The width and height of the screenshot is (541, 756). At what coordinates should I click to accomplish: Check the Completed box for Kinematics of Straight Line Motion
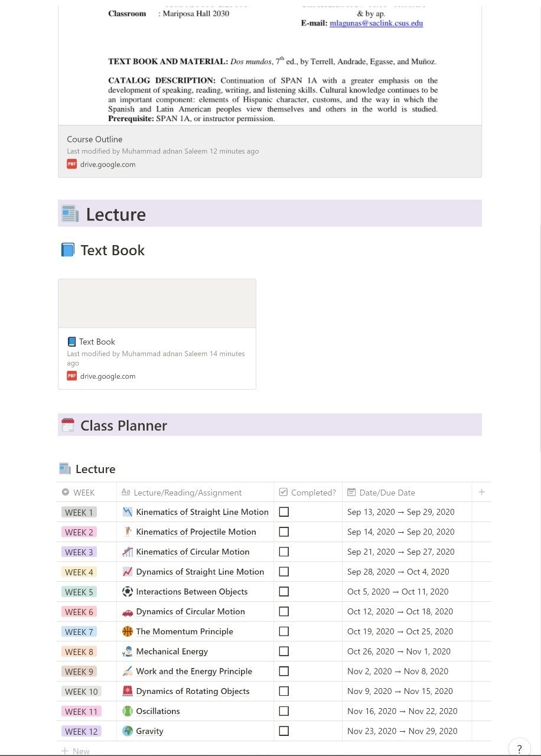(284, 512)
